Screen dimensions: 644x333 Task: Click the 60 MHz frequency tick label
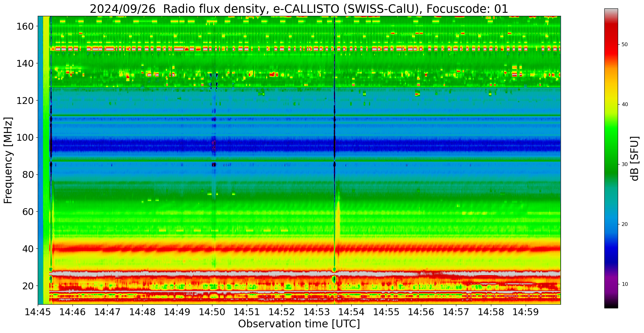27,212
